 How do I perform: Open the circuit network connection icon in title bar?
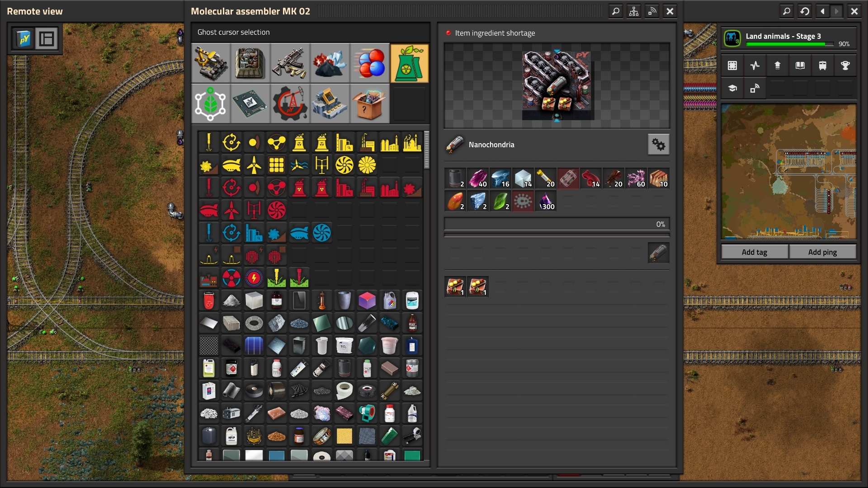point(652,11)
